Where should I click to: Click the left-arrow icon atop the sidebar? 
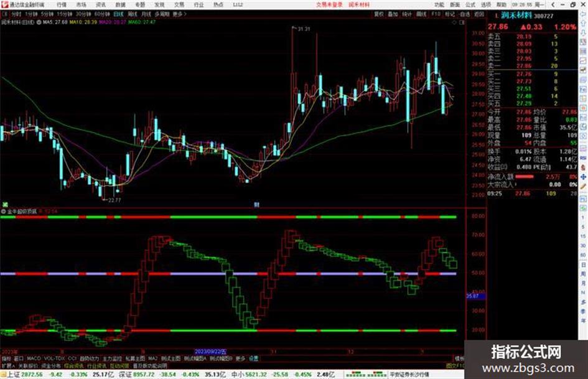click(583, 14)
